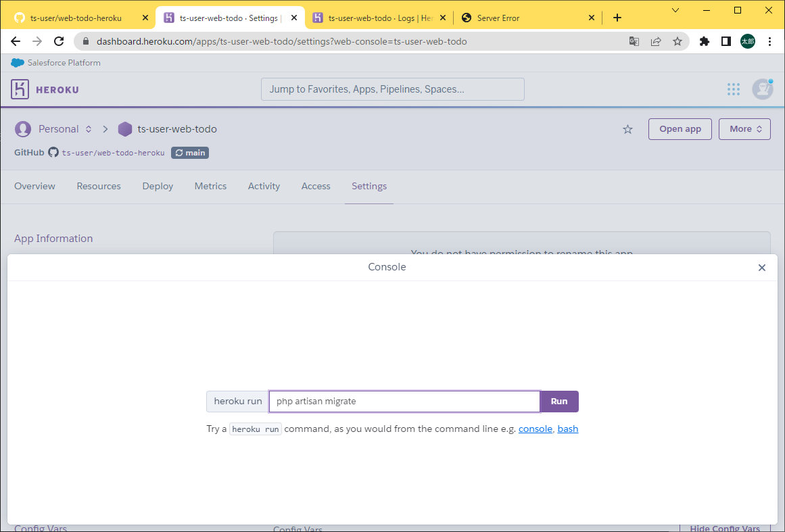Open the Metrics tab
The height and width of the screenshot is (532, 785).
pos(210,186)
